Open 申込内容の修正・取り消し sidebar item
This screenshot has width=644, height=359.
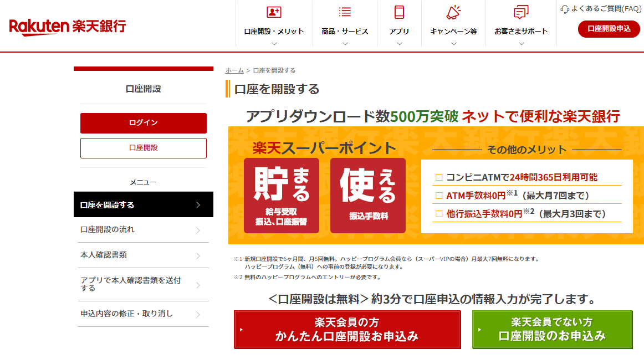pos(144,314)
